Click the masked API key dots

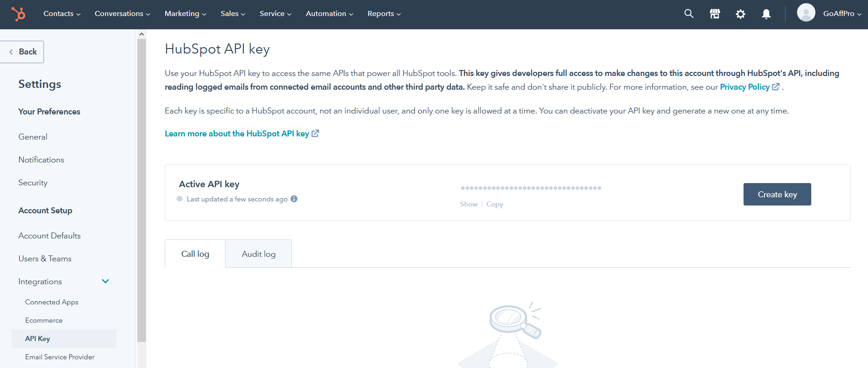pos(531,188)
